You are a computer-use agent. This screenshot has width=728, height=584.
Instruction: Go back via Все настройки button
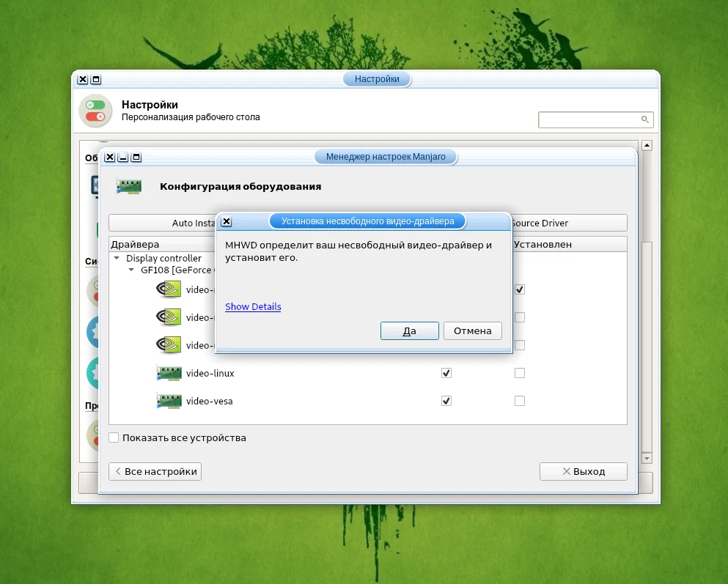[x=155, y=471]
